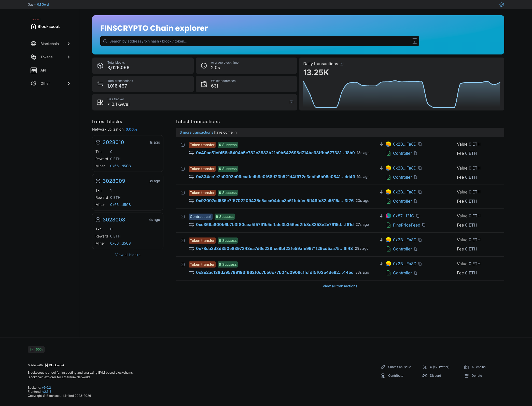Copy sender address 0x2B...Fa8D in 13s ago row
Image resolution: width=532 pixels, height=406 pixels.
point(420,144)
